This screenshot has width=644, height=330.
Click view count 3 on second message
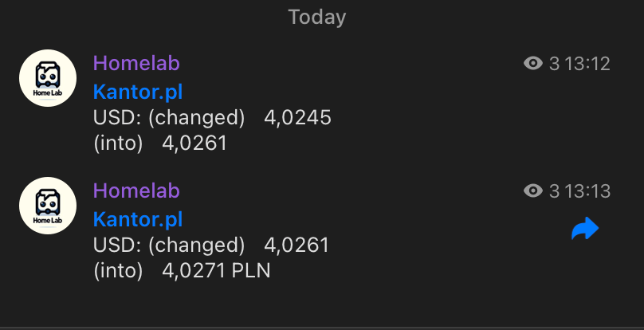[554, 191]
